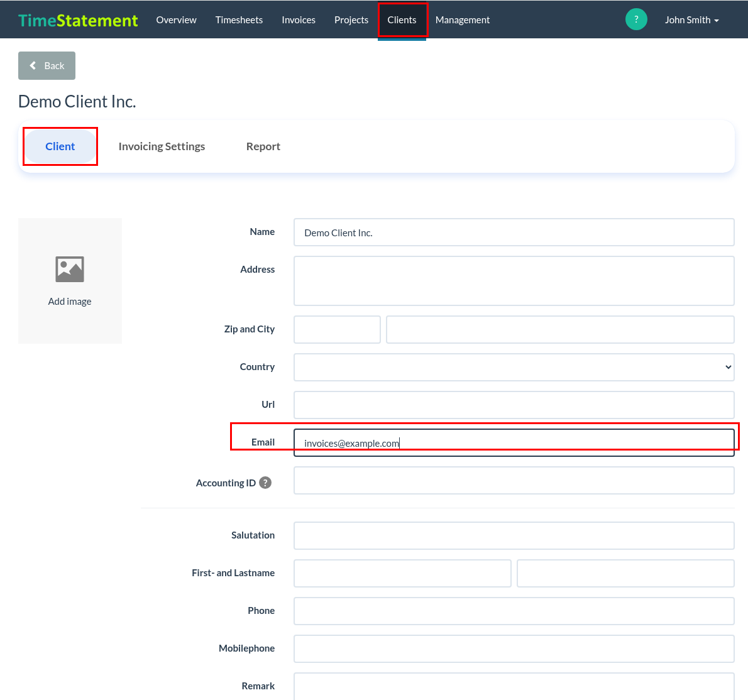Open the John Smith user menu
This screenshot has width=748, height=700.
[691, 20]
